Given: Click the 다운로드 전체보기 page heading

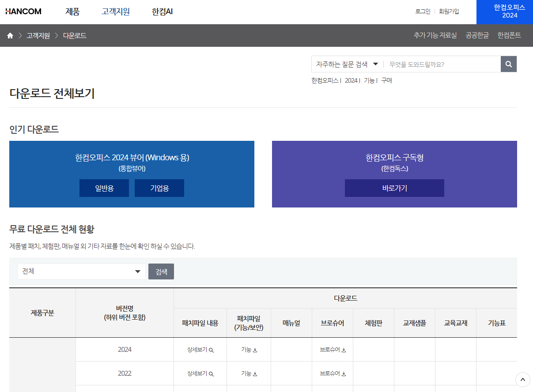Looking at the screenshot, I should (x=52, y=94).
